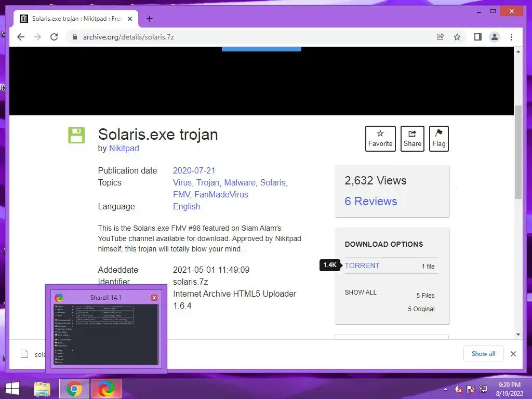Click the Chrome taskbar icon
This screenshot has height=399, width=532.
(74, 389)
